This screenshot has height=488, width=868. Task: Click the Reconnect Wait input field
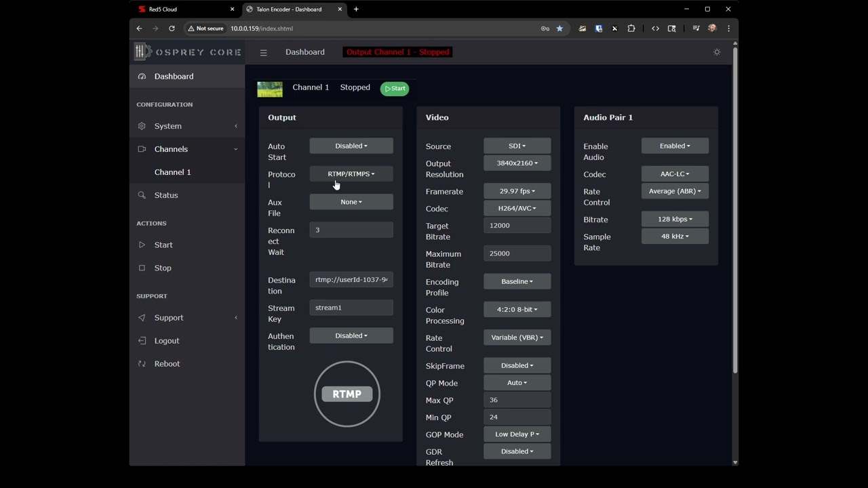(x=351, y=230)
